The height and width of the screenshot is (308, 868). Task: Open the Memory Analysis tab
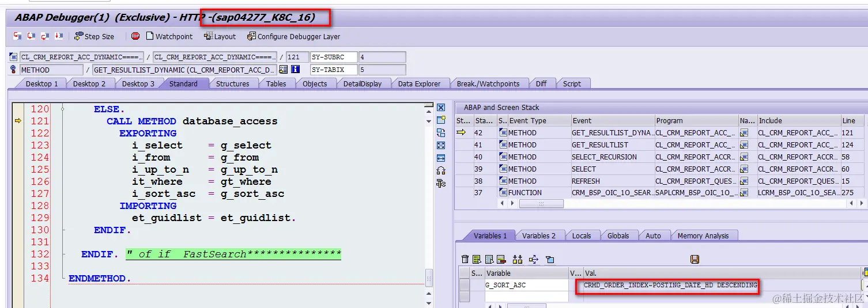(x=703, y=235)
